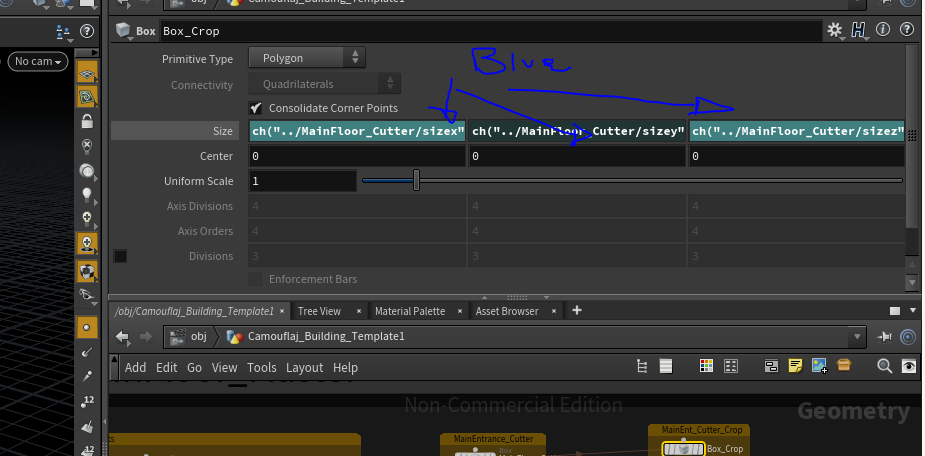Toggle the reference plane grid icon
Image resolution: width=925 pixels, height=456 pixels.
coord(87,73)
